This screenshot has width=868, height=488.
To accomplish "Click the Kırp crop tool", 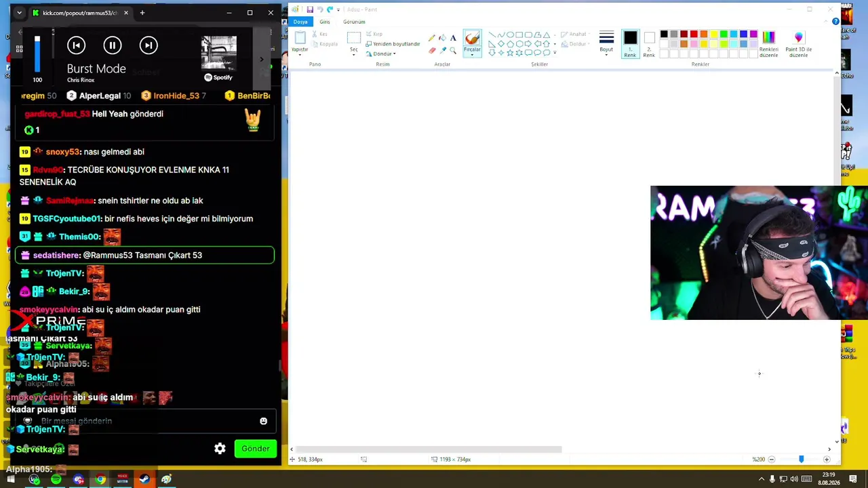I will [374, 34].
